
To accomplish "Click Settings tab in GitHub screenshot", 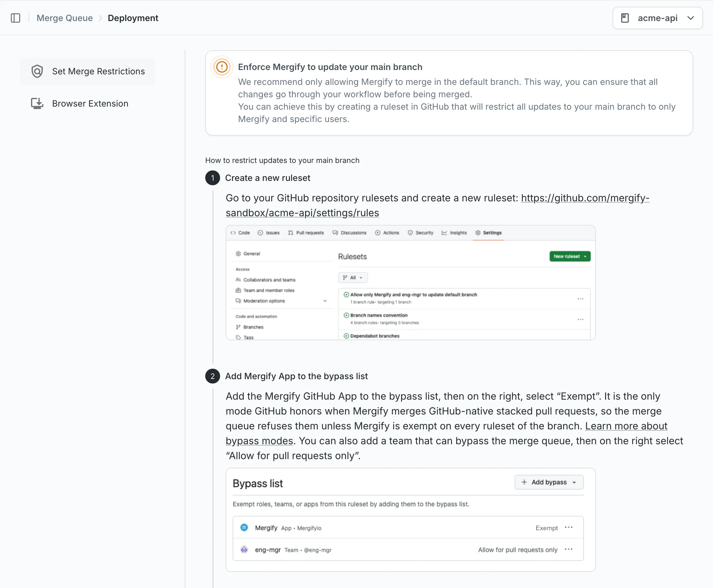I will [488, 233].
